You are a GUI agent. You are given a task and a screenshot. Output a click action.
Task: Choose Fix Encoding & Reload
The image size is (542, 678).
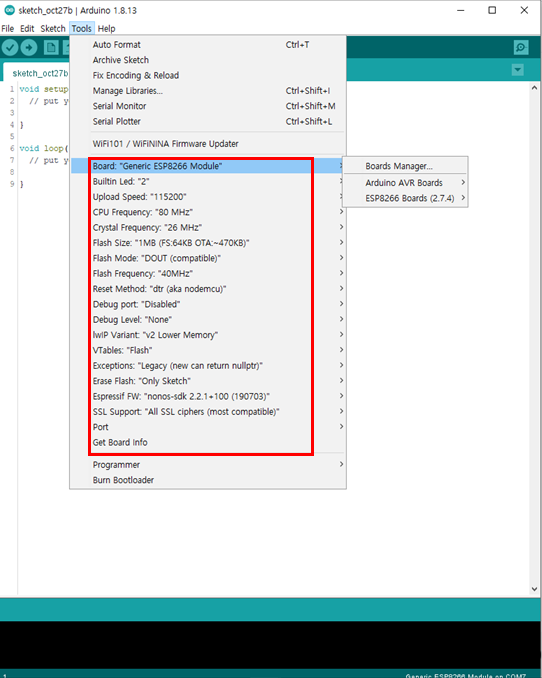coord(208,75)
